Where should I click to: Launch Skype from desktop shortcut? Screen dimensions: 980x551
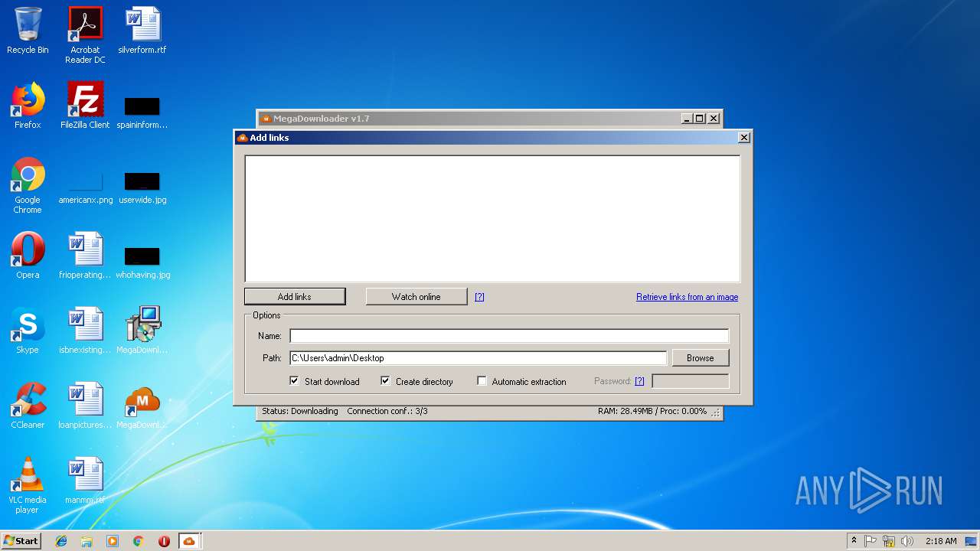(x=28, y=331)
